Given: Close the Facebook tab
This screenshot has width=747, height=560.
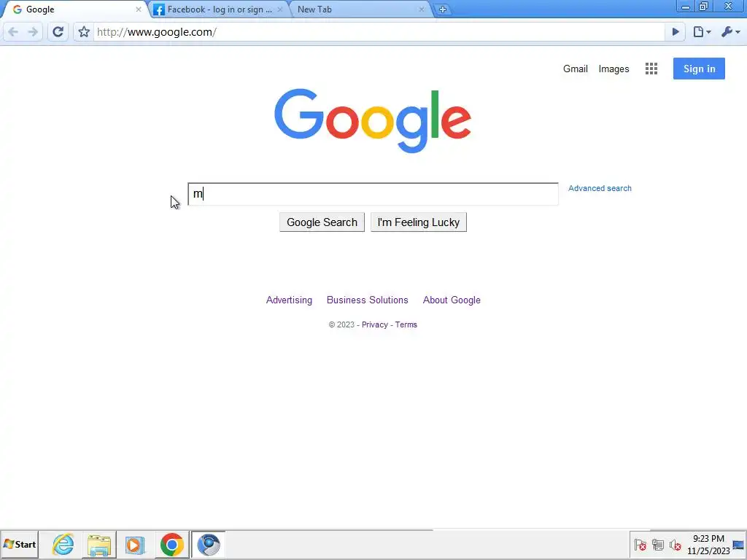Looking at the screenshot, I should point(279,9).
